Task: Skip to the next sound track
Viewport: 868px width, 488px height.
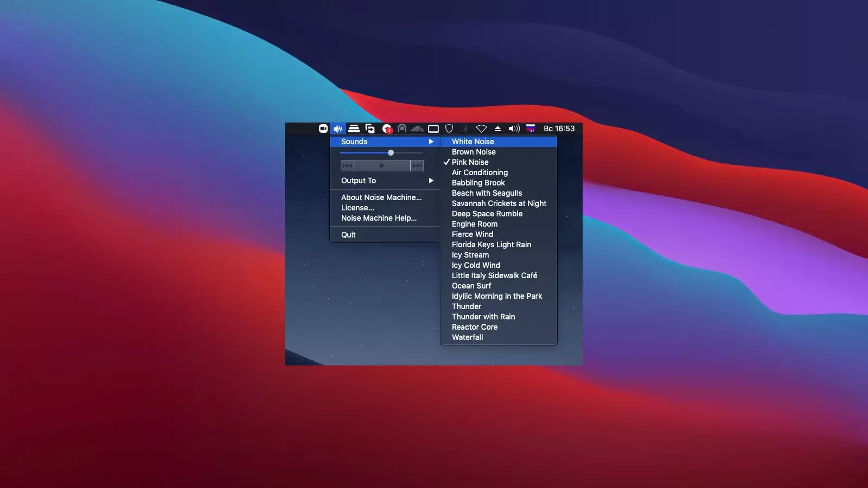Action: [417, 165]
